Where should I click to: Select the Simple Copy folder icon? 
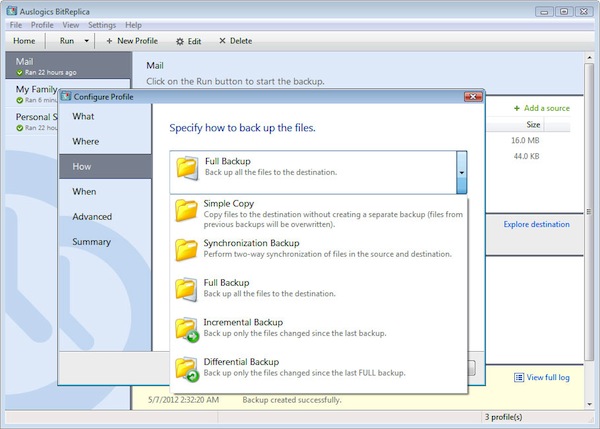coord(186,211)
